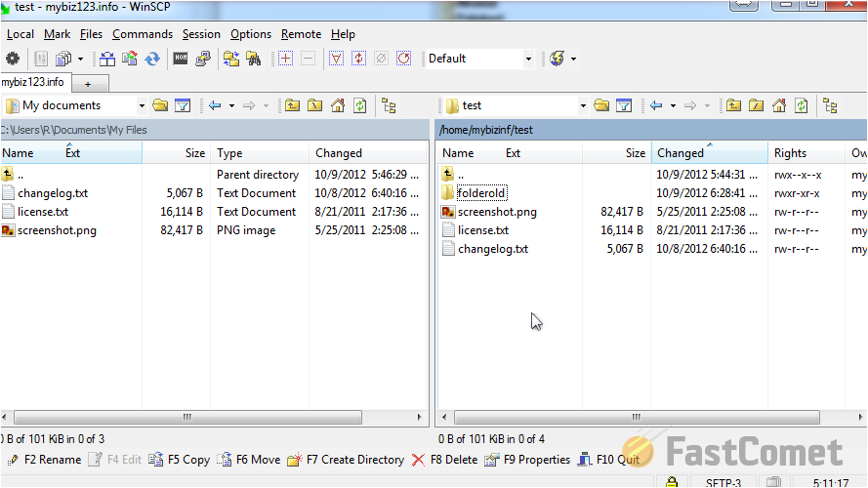Open the terminal console icon

point(181,59)
